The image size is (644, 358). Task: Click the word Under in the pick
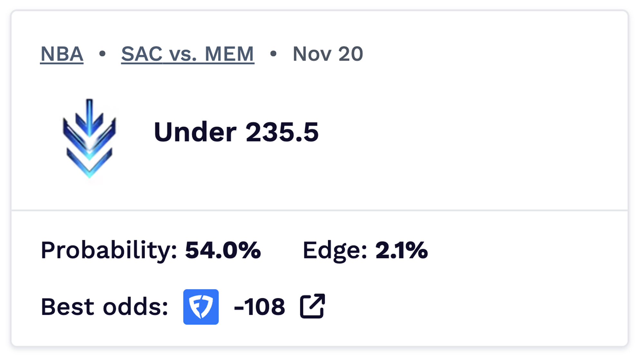(195, 132)
